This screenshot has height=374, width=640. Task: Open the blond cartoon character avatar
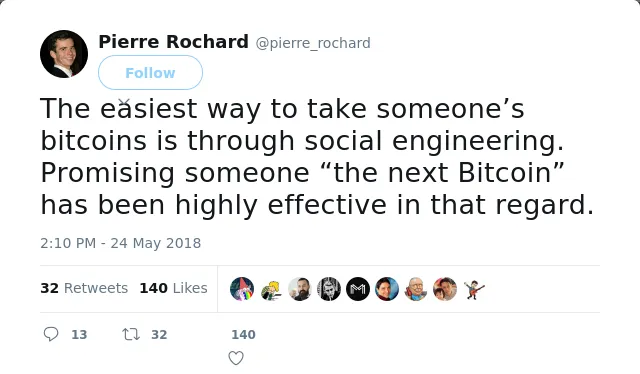(271, 289)
